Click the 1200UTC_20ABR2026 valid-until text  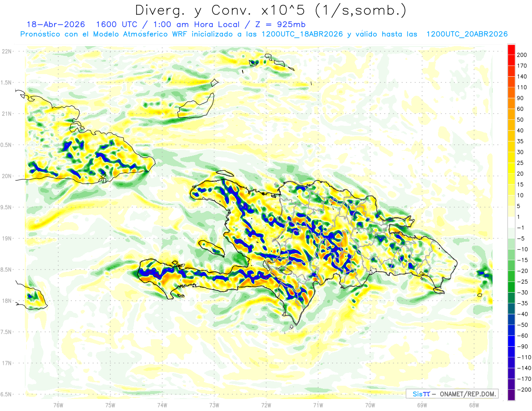(x=467, y=34)
